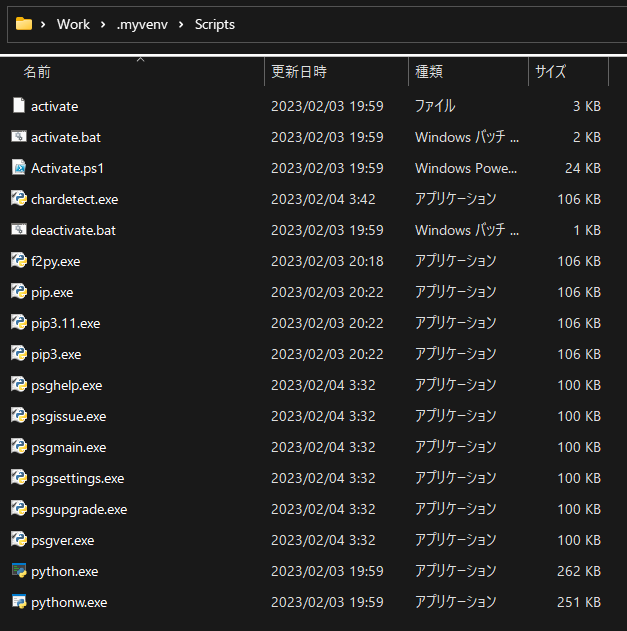Click the Activate.ps1 PowerShell script icon
This screenshot has height=631, width=627.
coord(18,168)
